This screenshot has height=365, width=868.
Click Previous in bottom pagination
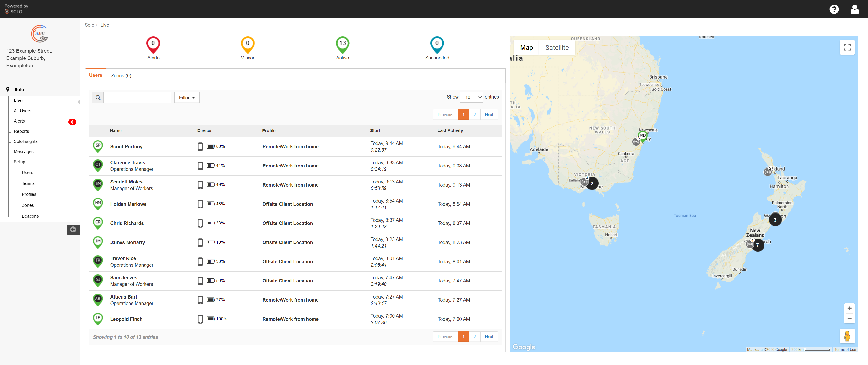445,337
